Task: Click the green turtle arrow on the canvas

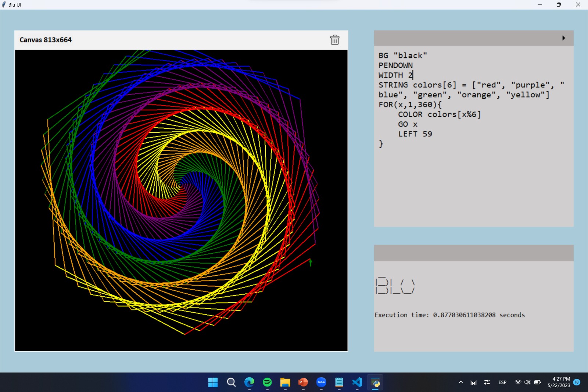Action: [311, 262]
